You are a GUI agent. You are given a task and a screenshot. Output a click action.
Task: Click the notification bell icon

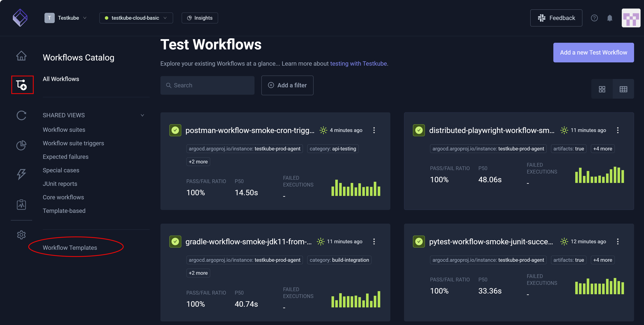click(x=610, y=18)
